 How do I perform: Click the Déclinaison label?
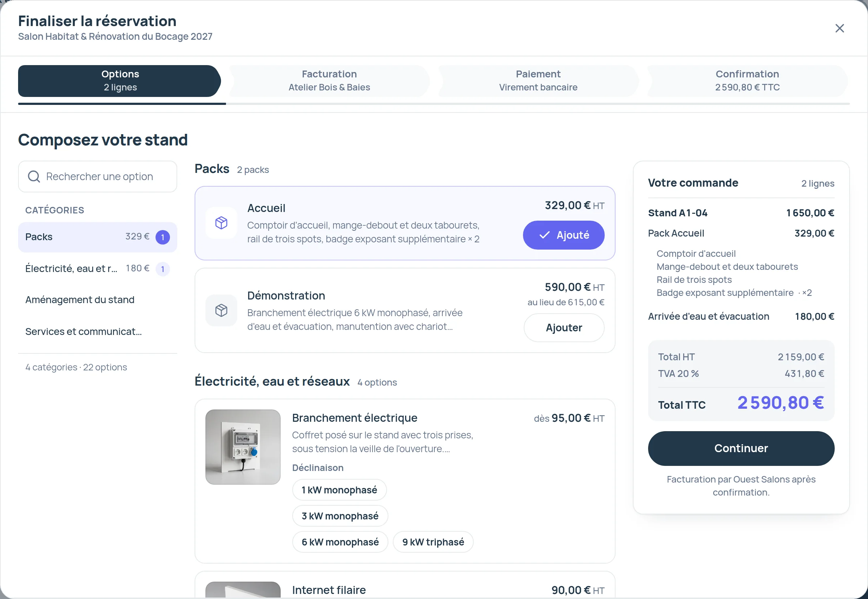318,468
